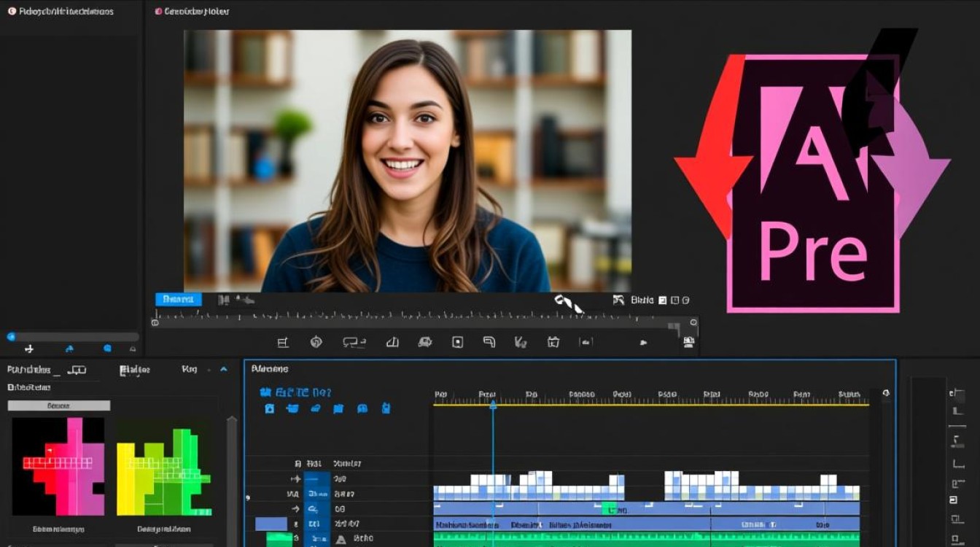The height and width of the screenshot is (547, 980).
Task: Collapse the lower-left panel with the blue up chevron
Action: click(224, 370)
